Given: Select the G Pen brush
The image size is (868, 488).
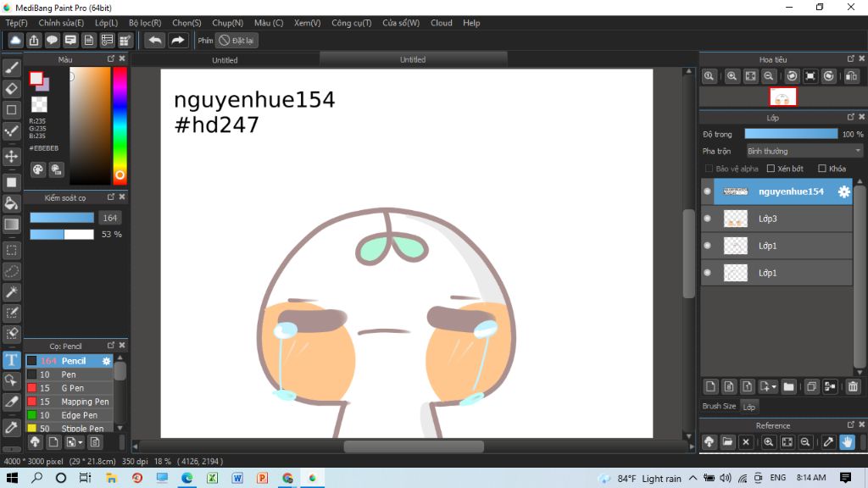Looking at the screenshot, I should pyautogui.click(x=70, y=388).
